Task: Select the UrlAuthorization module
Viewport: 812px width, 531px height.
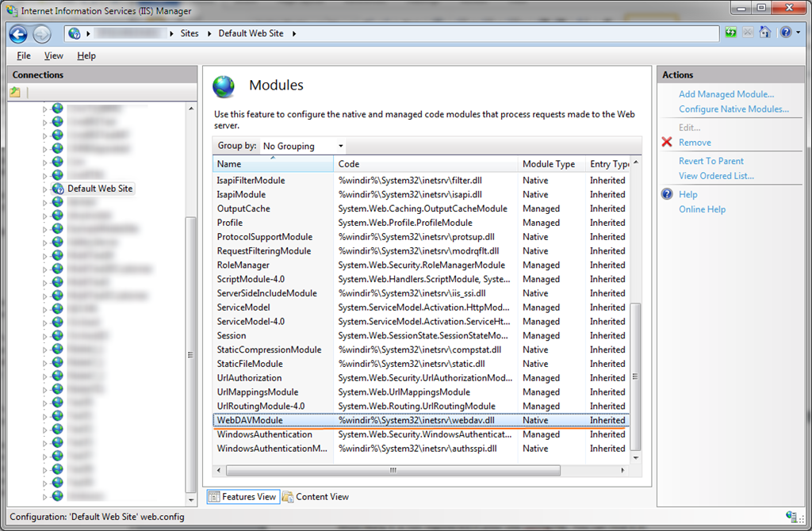Action: (422, 378)
